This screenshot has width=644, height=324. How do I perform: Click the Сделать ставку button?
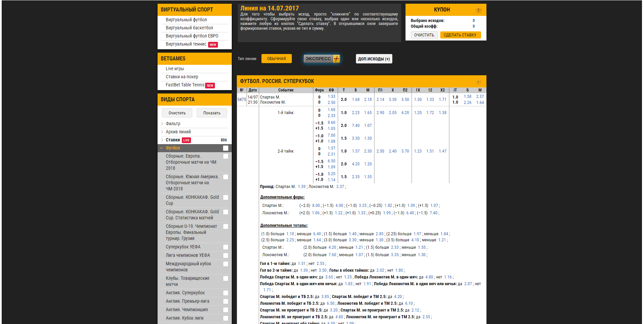coord(460,35)
